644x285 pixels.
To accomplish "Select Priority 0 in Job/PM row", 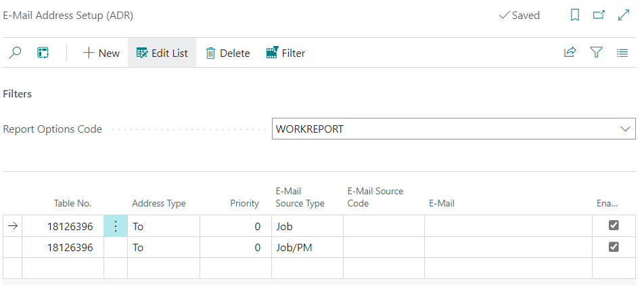I will (x=235, y=247).
